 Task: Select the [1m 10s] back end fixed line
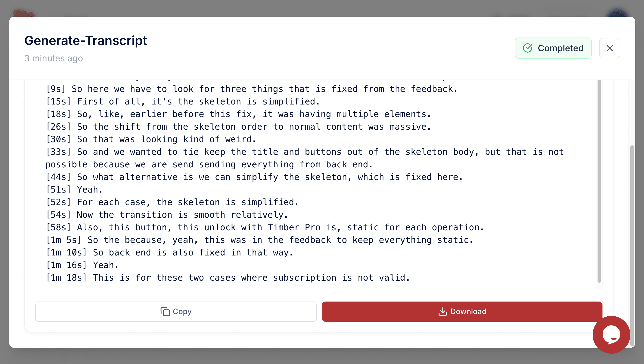point(169,253)
